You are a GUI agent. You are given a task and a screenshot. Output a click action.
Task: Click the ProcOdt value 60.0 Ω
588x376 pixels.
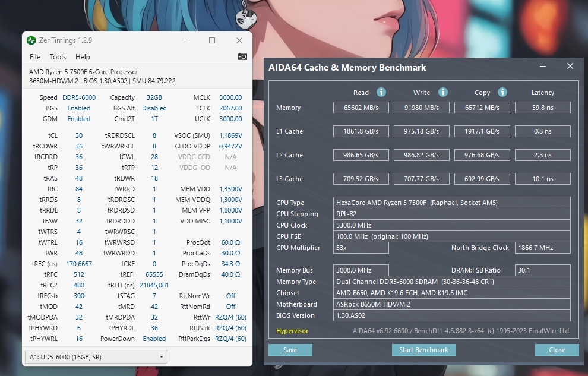(230, 242)
